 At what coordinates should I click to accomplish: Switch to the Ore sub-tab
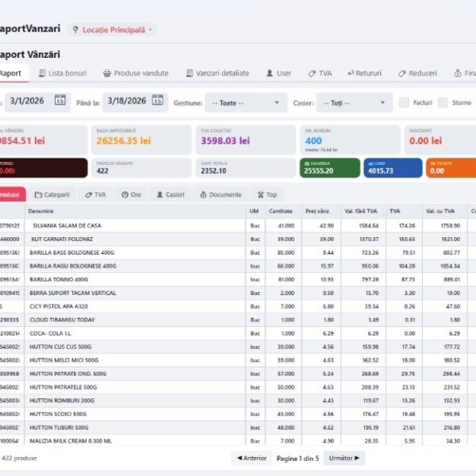click(x=132, y=194)
